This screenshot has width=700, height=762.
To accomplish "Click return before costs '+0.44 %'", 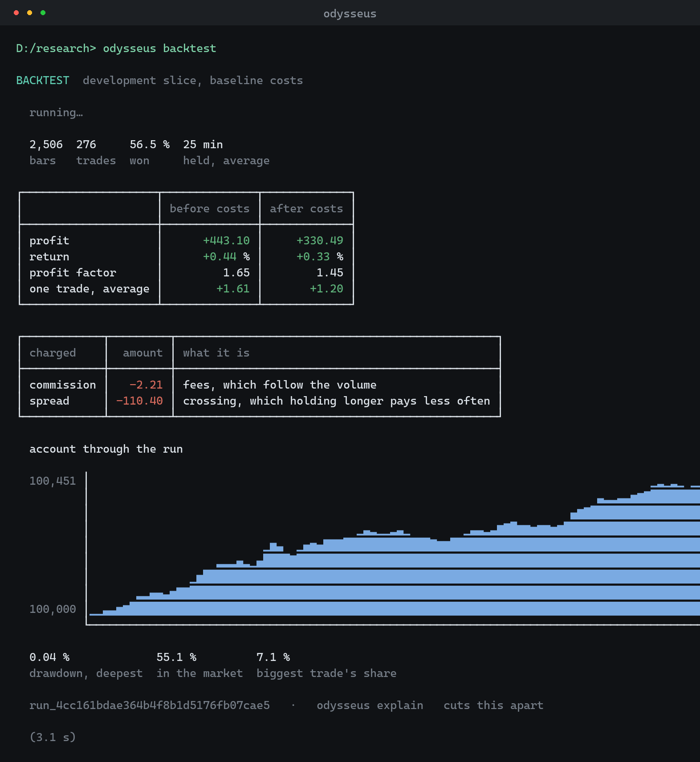I will (226, 257).
